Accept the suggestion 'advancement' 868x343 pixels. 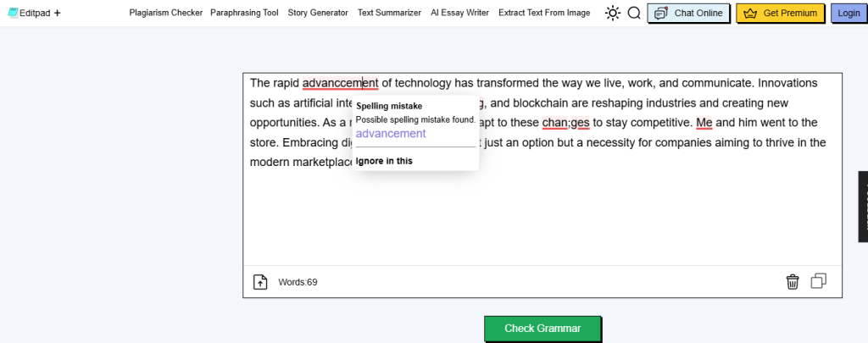click(391, 134)
